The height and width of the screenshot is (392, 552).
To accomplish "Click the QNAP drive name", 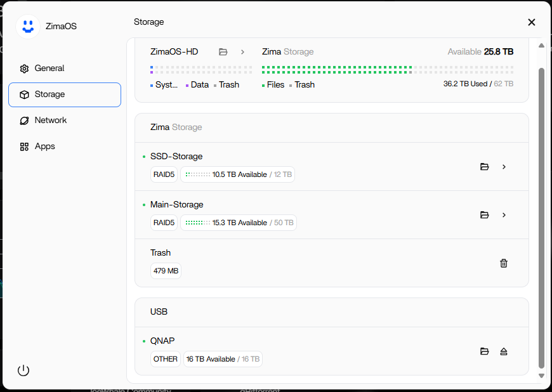I will [x=162, y=341].
